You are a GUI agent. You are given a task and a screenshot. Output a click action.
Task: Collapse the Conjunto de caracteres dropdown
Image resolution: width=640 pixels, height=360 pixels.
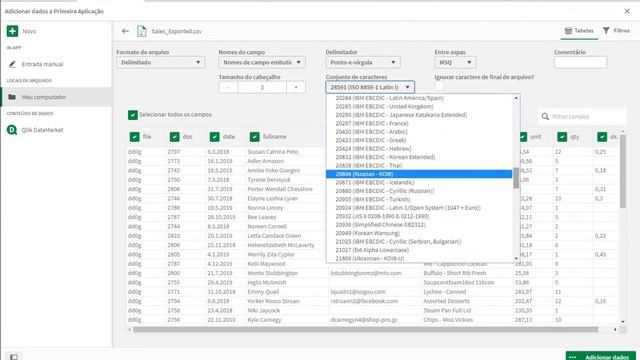point(370,87)
